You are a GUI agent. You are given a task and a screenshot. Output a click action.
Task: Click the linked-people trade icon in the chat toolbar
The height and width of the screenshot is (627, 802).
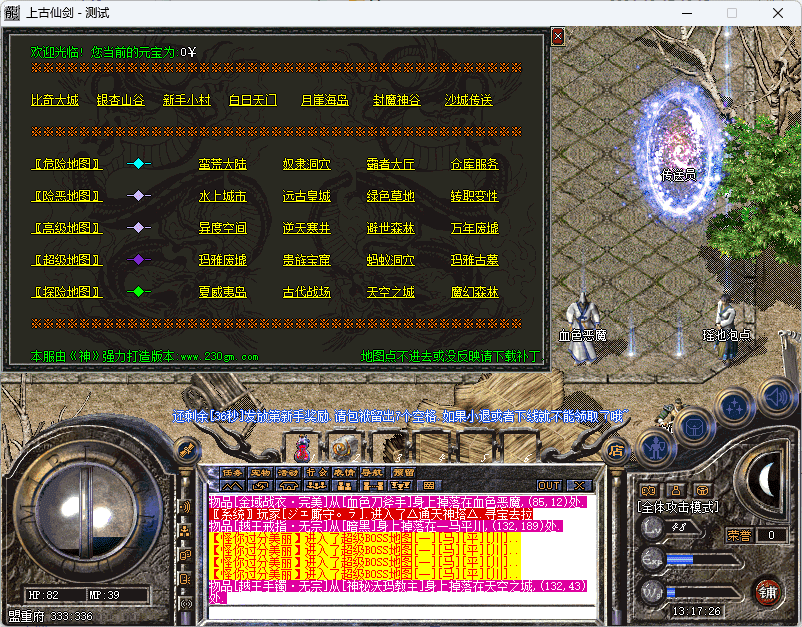pos(372,485)
